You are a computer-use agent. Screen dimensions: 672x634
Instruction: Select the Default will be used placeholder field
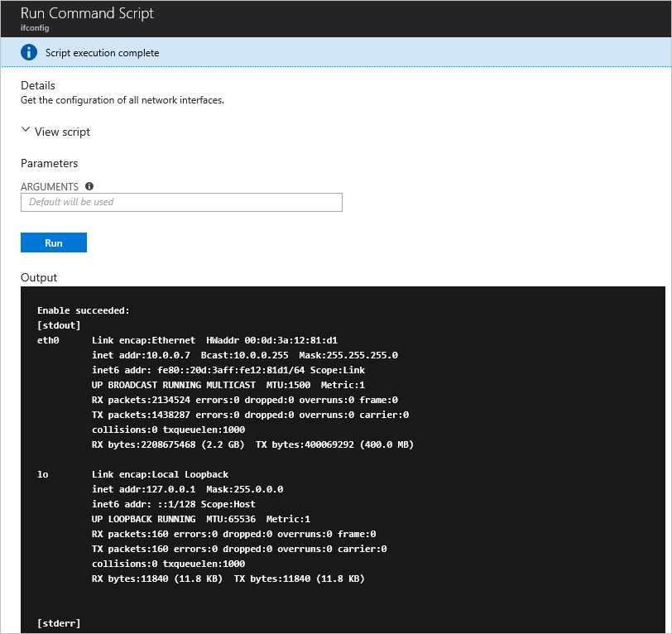[181, 202]
